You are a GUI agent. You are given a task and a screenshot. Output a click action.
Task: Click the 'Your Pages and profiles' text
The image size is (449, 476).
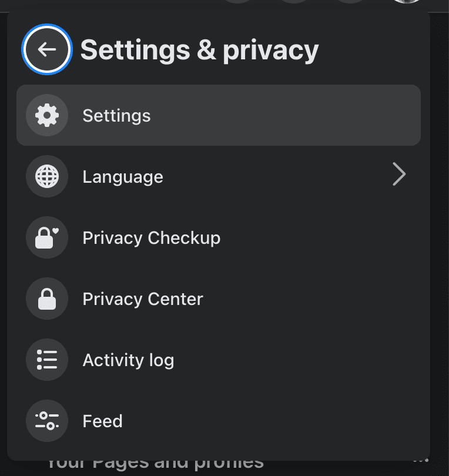click(155, 465)
